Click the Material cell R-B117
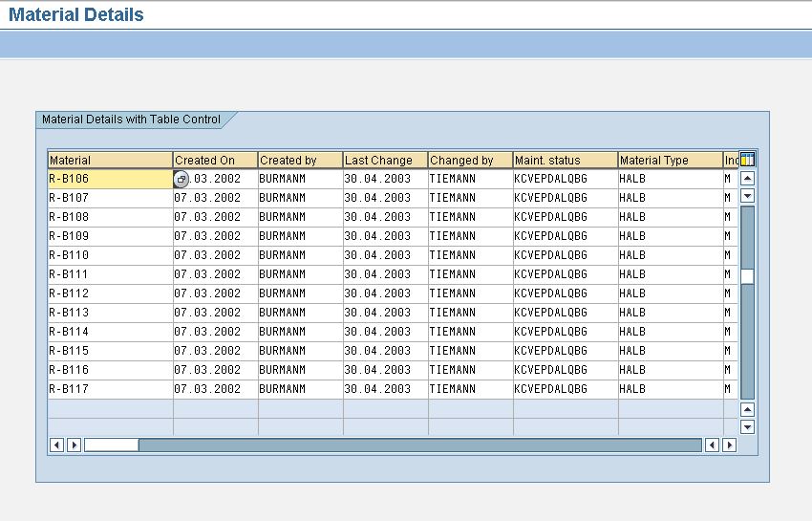Screen dimensions: 812x521 coord(110,389)
